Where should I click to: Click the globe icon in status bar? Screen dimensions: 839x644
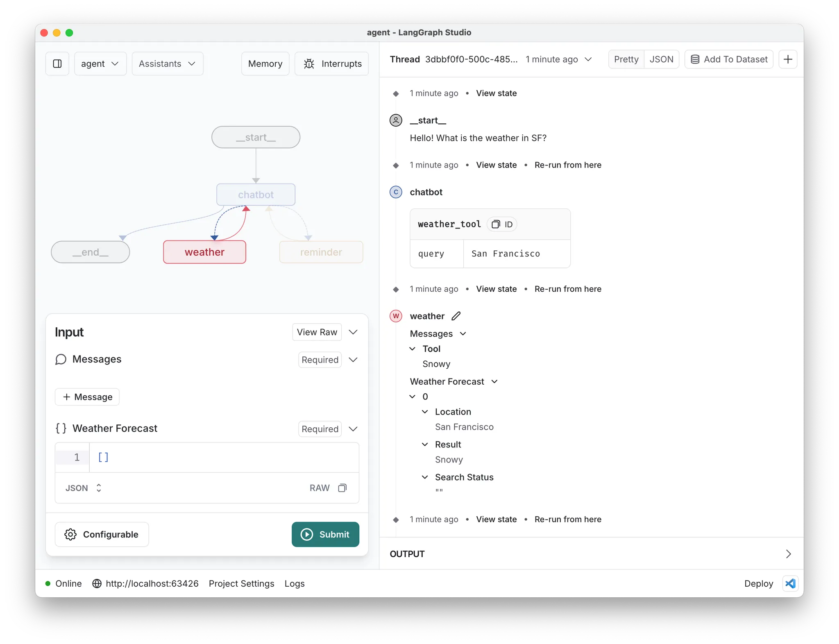97,583
